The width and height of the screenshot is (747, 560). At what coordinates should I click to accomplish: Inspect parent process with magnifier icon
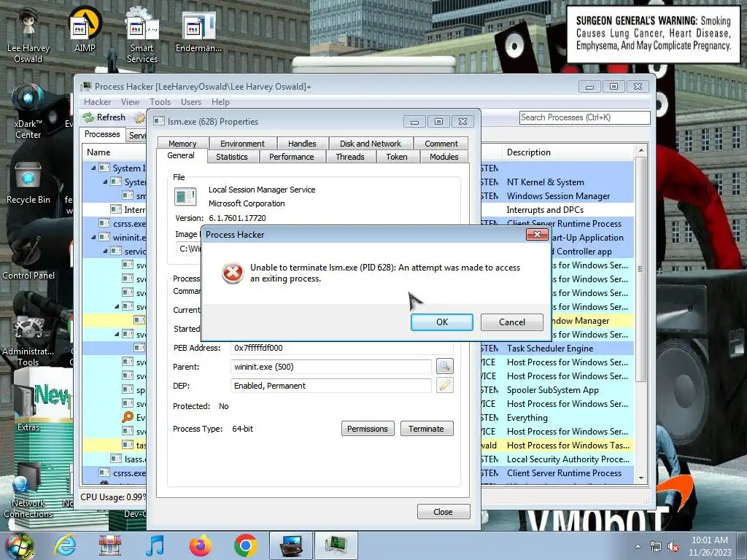click(x=444, y=366)
